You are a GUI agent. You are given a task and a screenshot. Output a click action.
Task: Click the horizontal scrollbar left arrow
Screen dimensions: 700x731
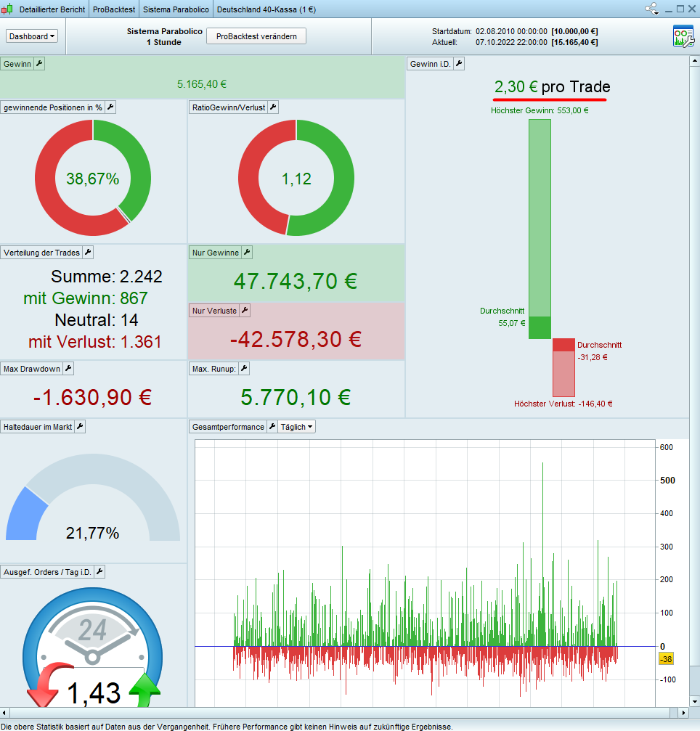click(x=4, y=712)
